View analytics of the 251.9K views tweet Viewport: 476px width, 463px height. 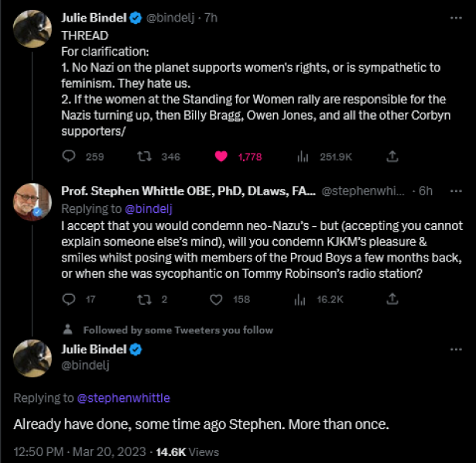pos(302,157)
